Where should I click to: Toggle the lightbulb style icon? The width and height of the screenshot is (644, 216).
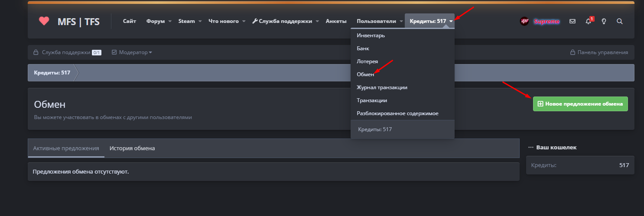click(604, 21)
